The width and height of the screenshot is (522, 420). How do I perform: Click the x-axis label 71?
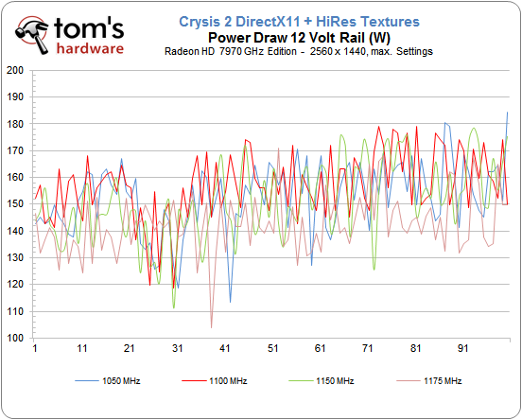pos(368,349)
